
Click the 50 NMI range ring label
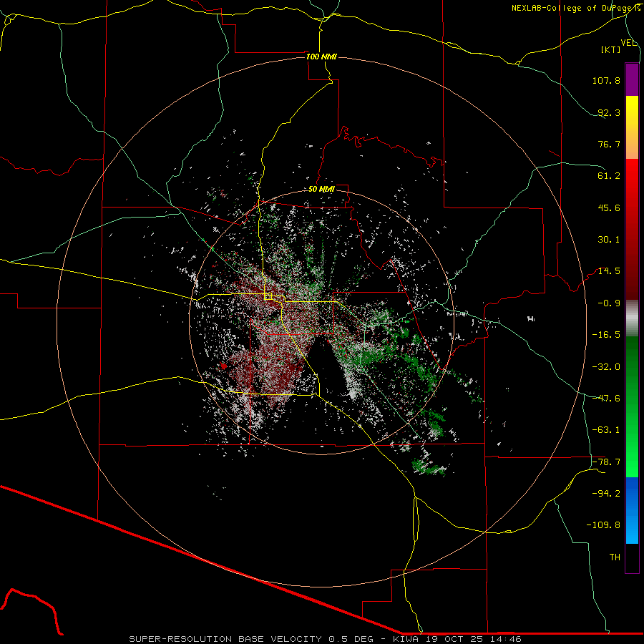[321, 190]
